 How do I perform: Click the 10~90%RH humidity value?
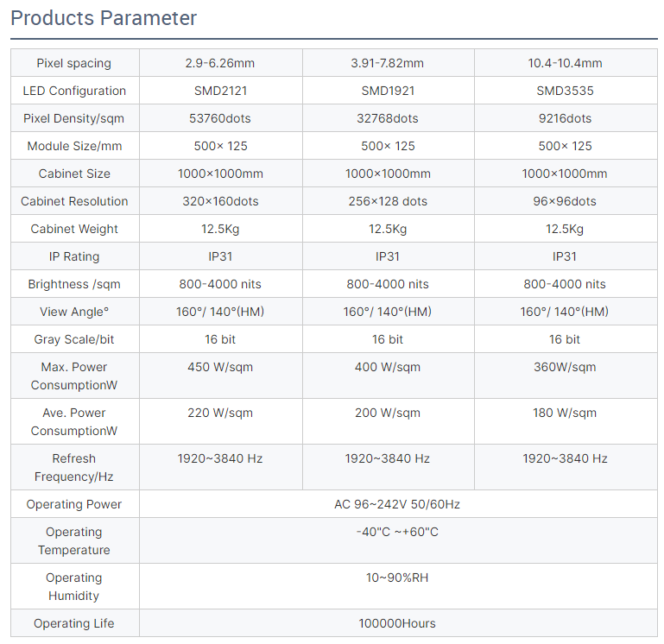point(397,578)
